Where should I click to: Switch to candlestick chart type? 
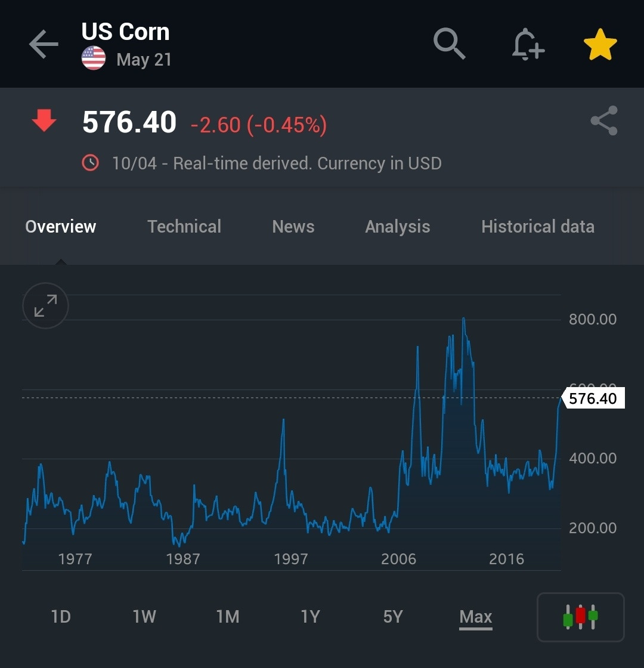click(581, 617)
